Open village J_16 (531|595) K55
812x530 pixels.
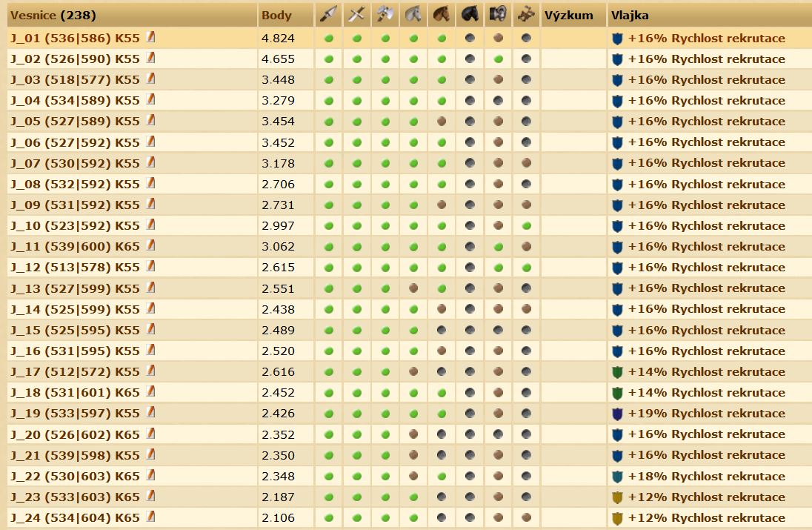point(75,351)
